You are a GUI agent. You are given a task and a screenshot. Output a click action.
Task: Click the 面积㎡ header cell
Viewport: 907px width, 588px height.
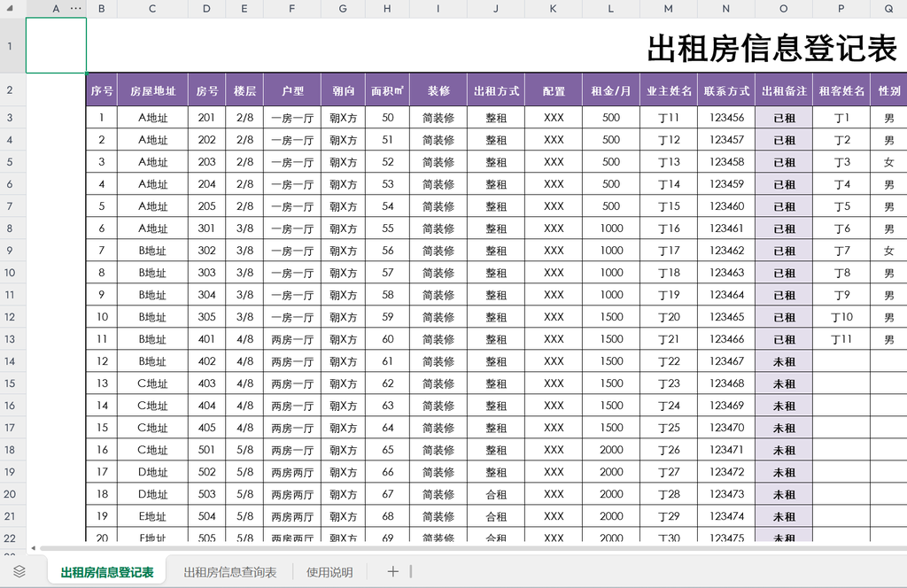[388, 91]
